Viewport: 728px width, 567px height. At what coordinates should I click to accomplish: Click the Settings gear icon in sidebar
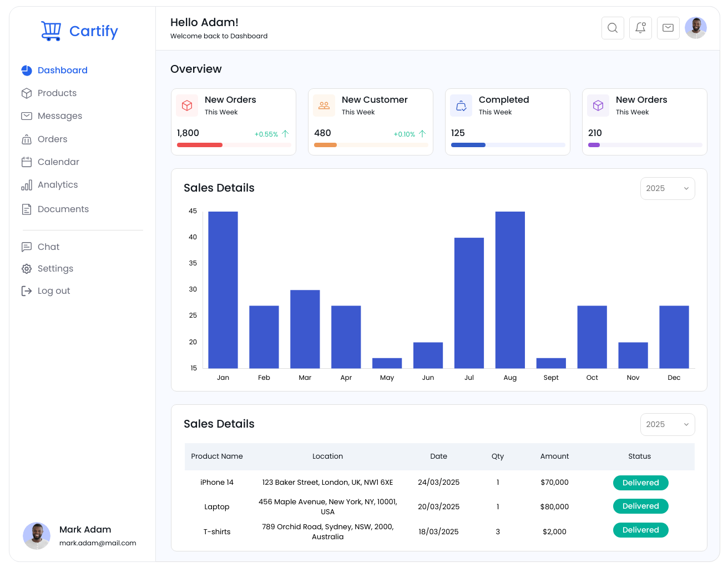click(27, 269)
